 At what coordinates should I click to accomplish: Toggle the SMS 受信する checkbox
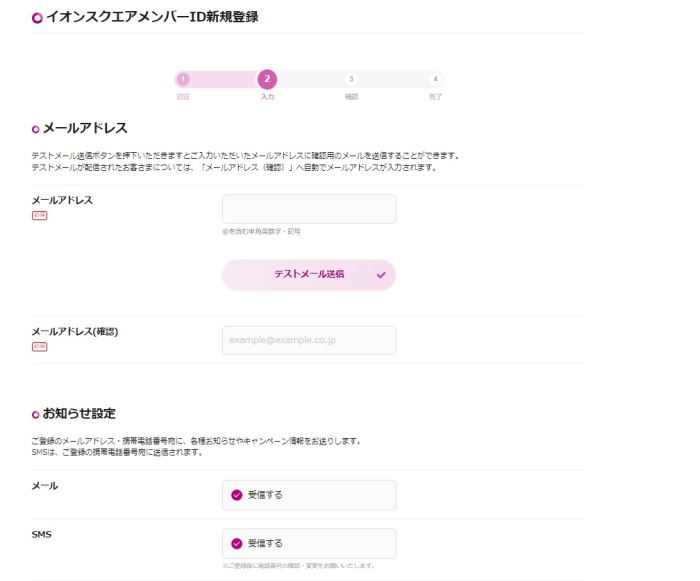coord(237,543)
